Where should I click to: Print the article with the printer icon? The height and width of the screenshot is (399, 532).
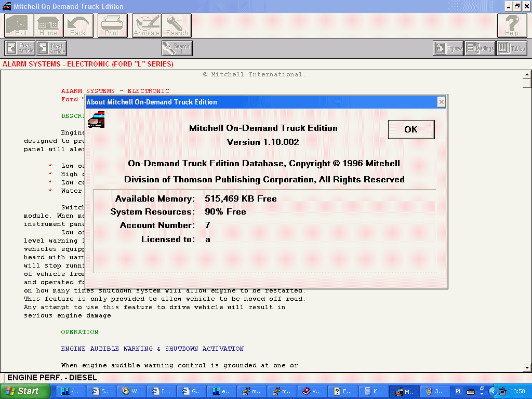click(x=112, y=25)
